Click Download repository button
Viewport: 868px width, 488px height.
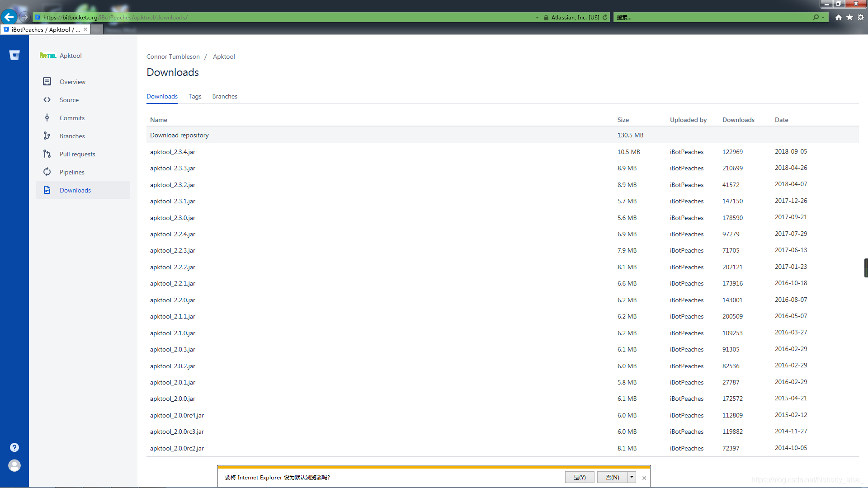pos(179,135)
